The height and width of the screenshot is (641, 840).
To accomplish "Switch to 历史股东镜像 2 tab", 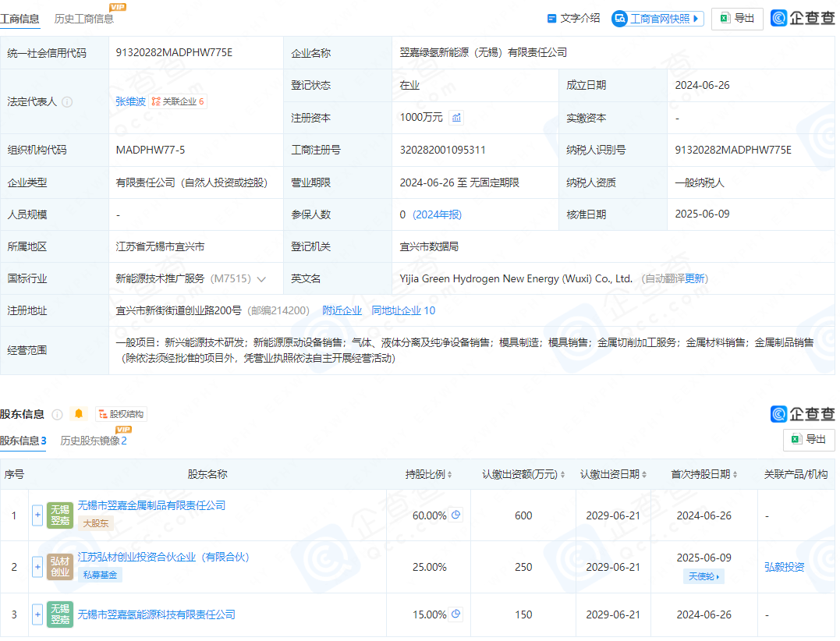I will [x=94, y=441].
